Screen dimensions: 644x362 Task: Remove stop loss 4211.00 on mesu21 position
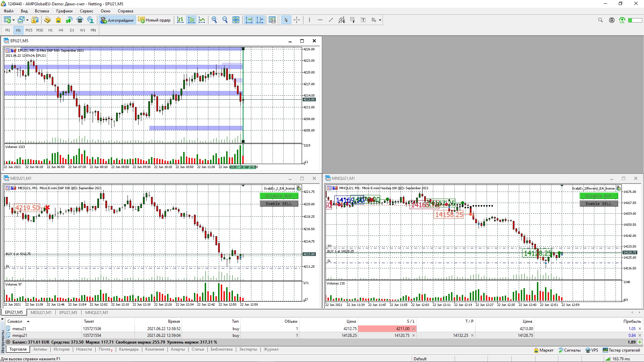tap(413, 329)
